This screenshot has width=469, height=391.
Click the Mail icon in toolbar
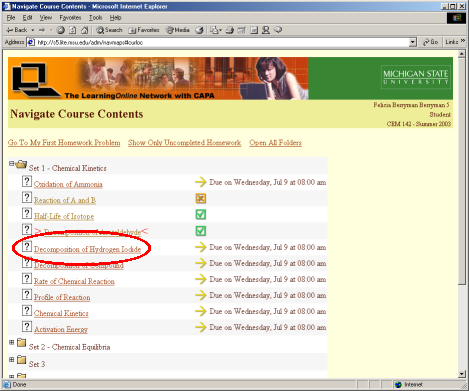[x=215, y=30]
